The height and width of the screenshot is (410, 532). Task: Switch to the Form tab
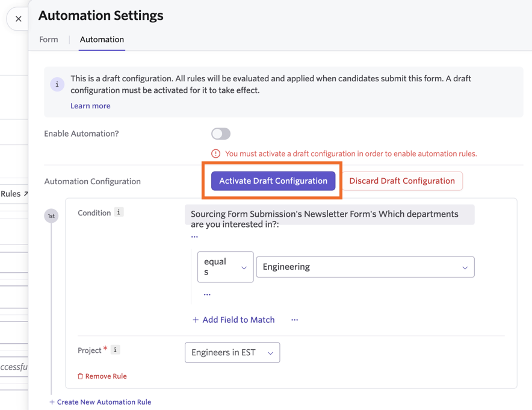49,39
